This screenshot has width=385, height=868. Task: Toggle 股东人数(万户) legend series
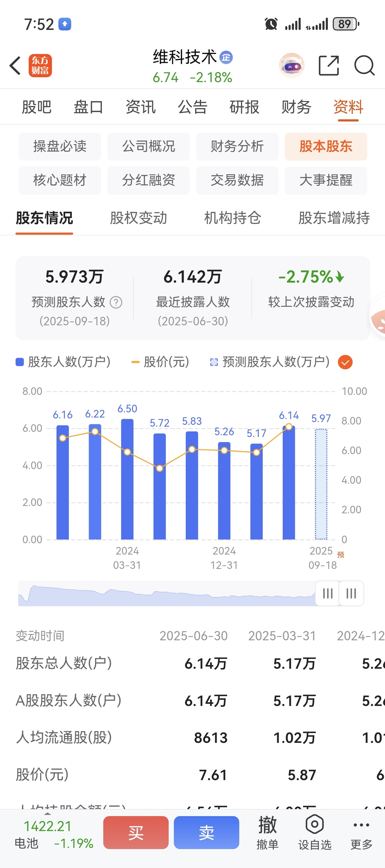(x=63, y=362)
